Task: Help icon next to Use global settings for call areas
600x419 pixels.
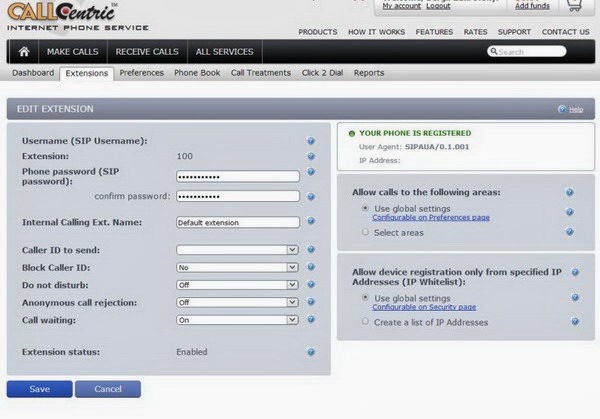Action: (570, 212)
